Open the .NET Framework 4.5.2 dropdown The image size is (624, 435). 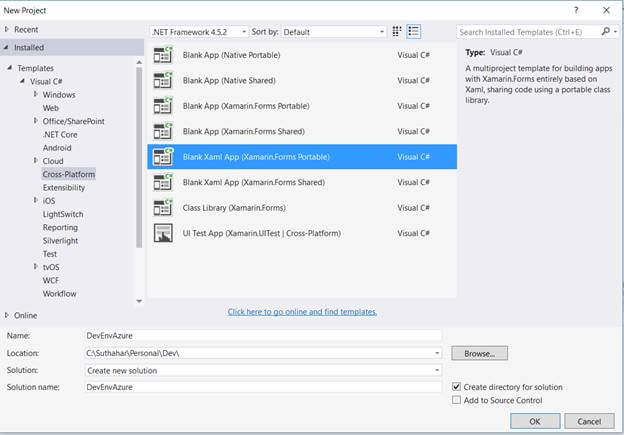(x=199, y=32)
